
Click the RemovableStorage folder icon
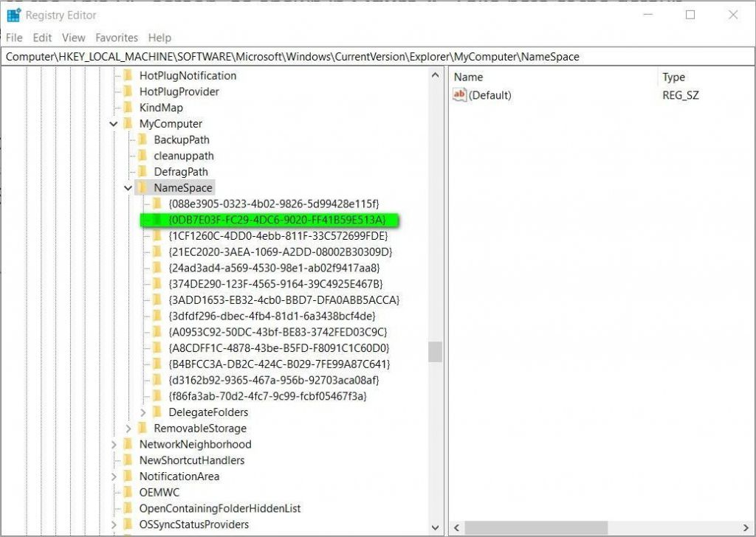point(144,428)
